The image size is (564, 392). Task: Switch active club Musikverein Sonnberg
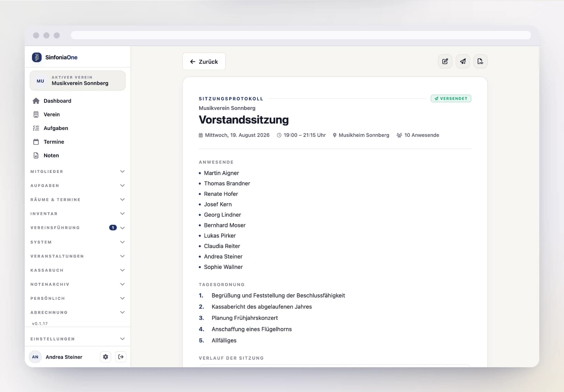pos(77,81)
